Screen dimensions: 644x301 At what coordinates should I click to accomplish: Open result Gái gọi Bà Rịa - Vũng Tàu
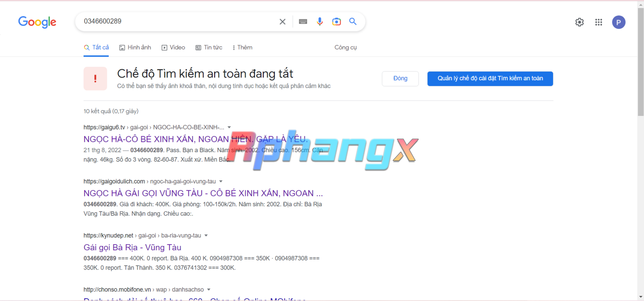click(132, 247)
